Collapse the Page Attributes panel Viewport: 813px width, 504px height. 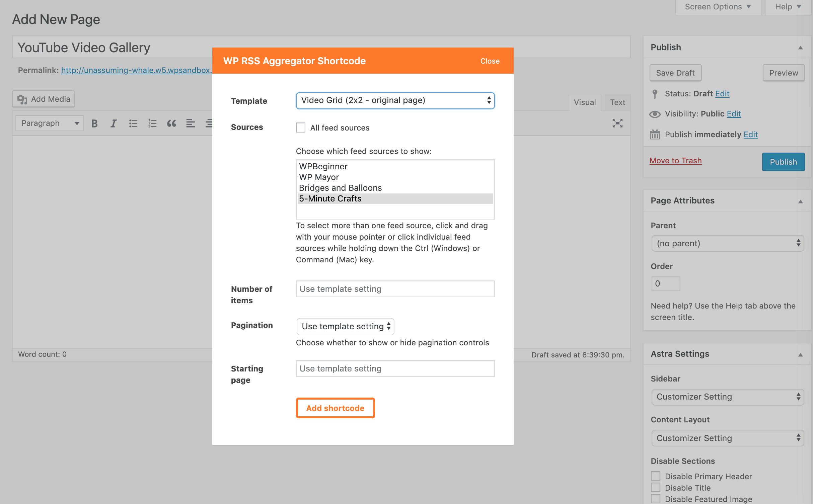801,201
